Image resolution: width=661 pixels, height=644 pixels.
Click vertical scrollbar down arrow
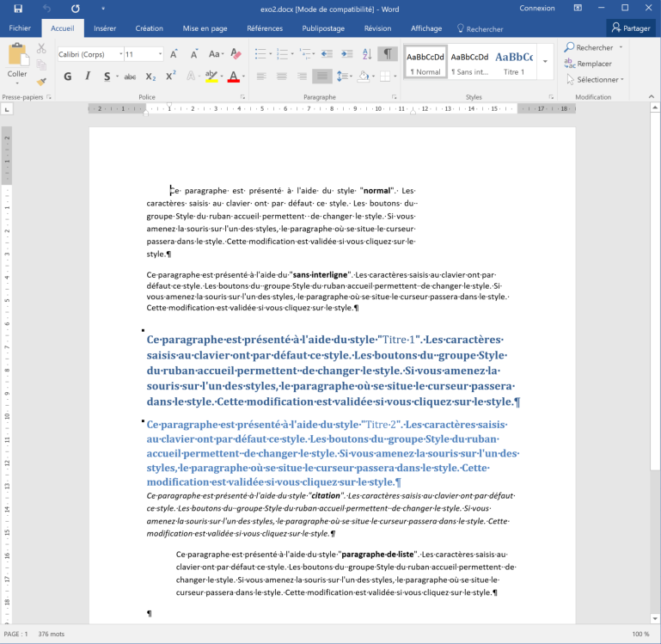point(655,619)
